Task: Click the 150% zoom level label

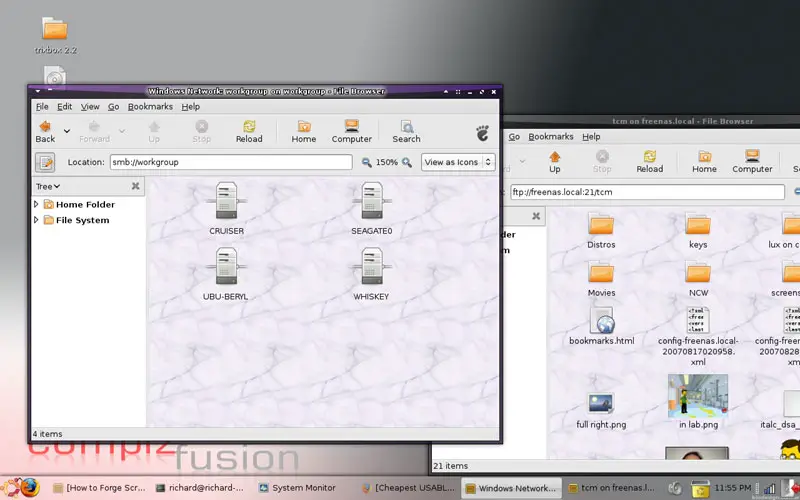Action: pos(386,162)
